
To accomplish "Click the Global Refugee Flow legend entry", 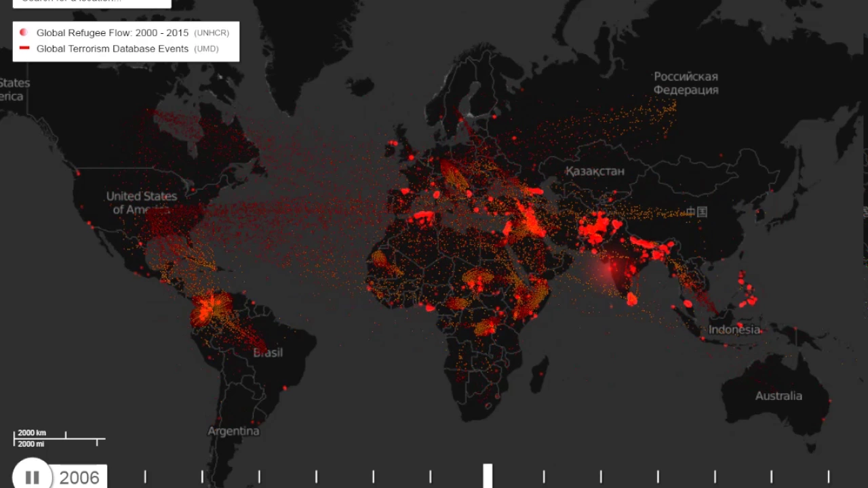I will point(113,33).
